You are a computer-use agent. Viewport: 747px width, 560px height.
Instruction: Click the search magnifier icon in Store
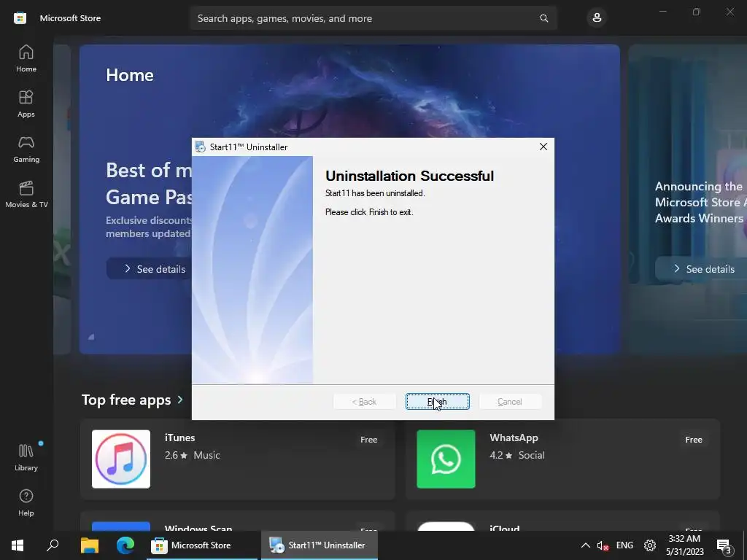tap(543, 18)
